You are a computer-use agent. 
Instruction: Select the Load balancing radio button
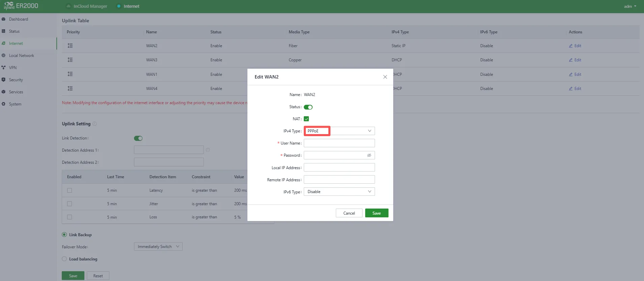coord(64,259)
